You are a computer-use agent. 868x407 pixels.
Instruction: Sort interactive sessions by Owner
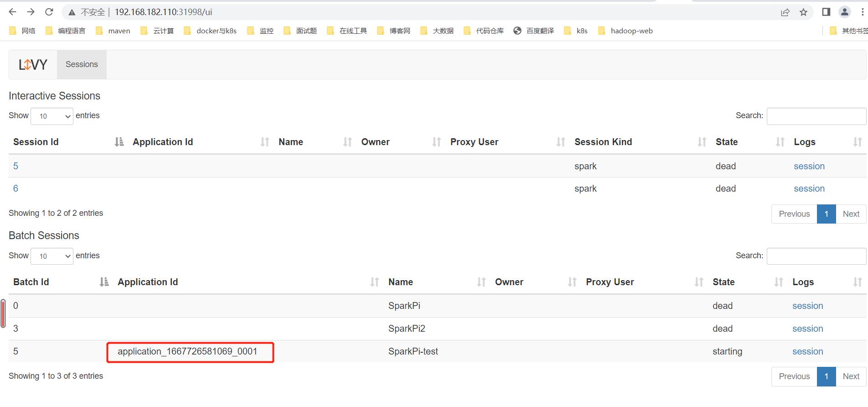tap(401, 142)
